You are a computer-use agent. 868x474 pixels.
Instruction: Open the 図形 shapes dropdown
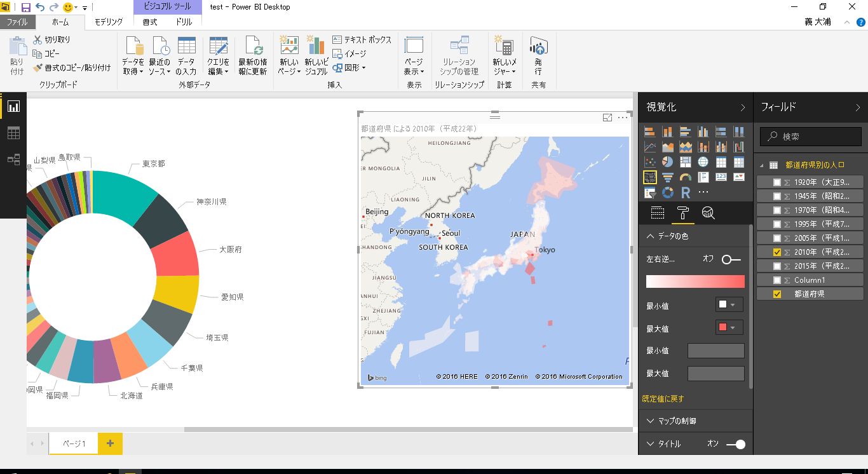point(348,67)
